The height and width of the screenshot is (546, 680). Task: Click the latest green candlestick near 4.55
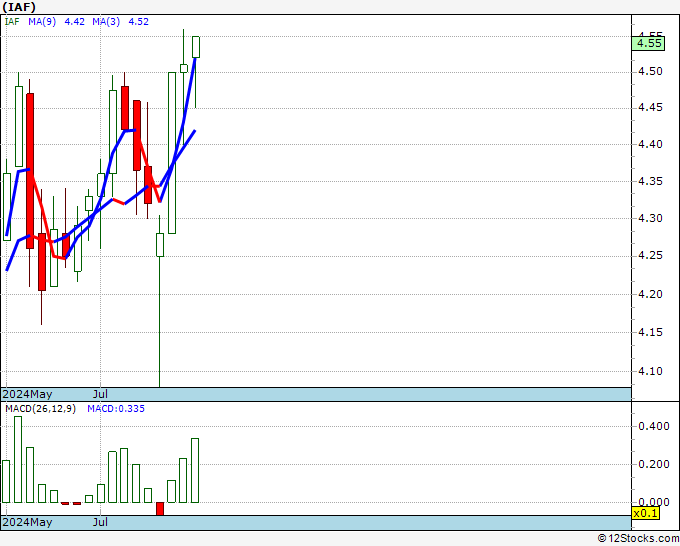coord(196,47)
